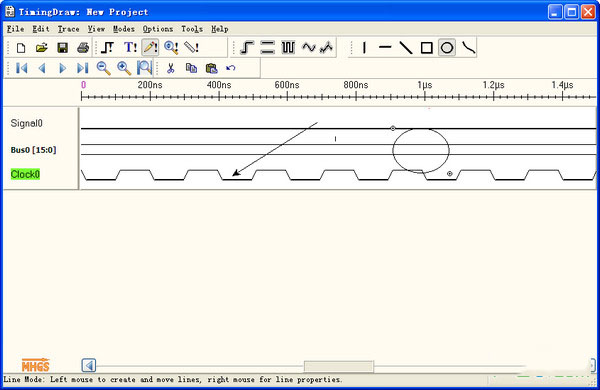Image resolution: width=600 pixels, height=390 pixels.
Task: Jump to diagram start button
Action: [x=21, y=69]
